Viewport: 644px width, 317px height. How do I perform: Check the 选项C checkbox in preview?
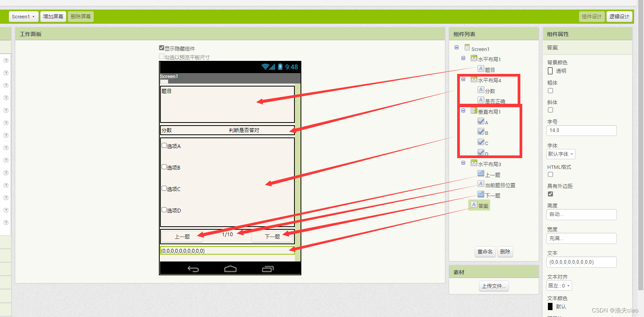tap(164, 188)
